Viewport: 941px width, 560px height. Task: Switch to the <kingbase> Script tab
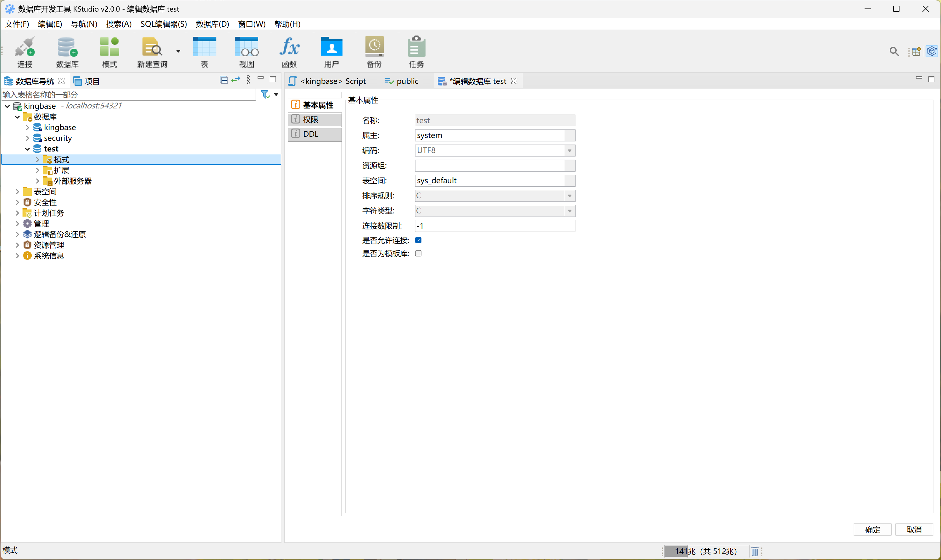[x=328, y=81]
